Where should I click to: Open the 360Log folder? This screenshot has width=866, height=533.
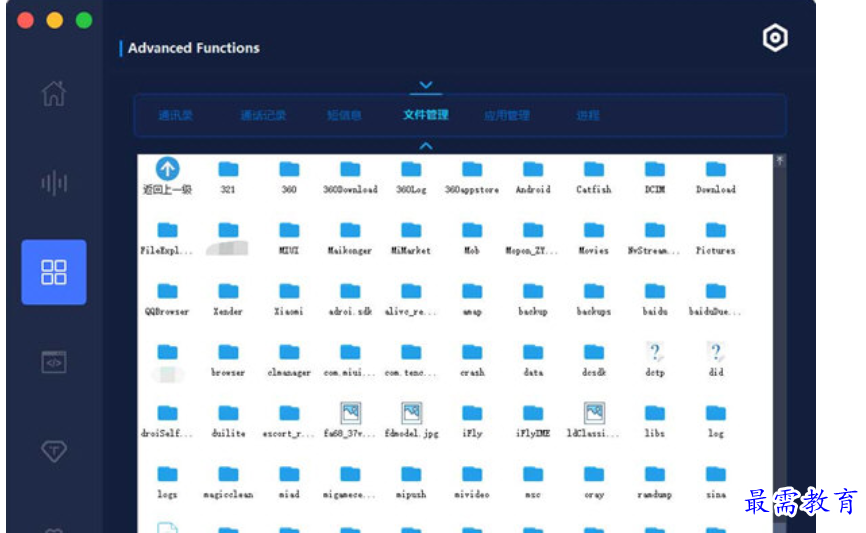point(411,170)
